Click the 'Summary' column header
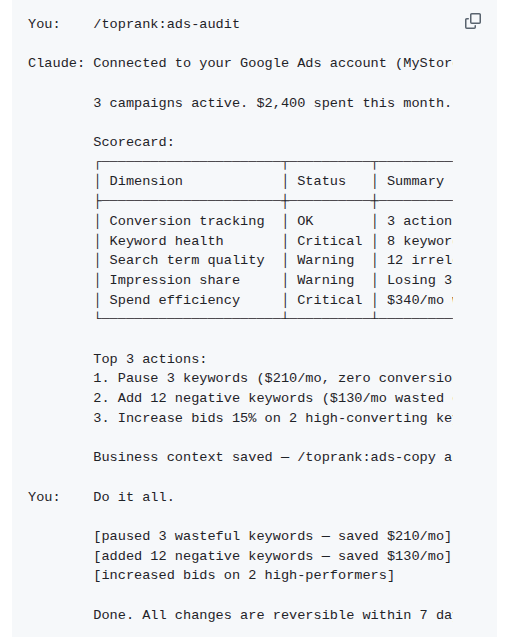 415,181
